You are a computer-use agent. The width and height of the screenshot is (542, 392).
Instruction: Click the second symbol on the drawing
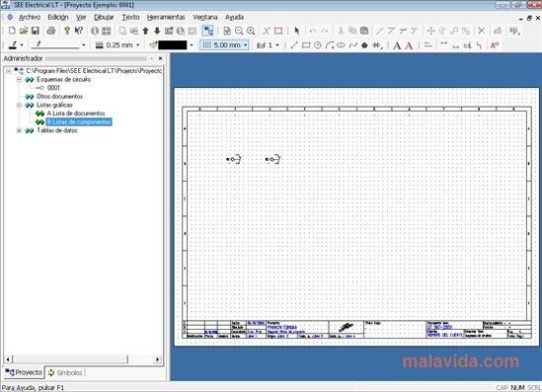[272, 159]
